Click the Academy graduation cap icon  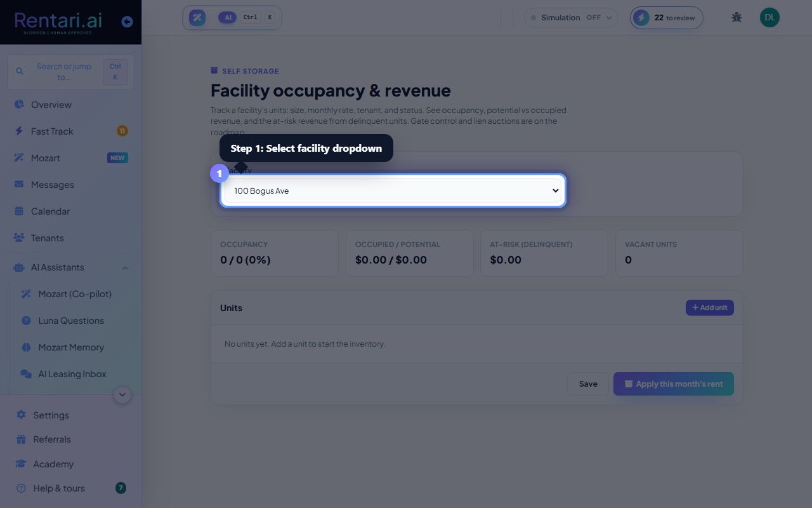[x=21, y=464]
